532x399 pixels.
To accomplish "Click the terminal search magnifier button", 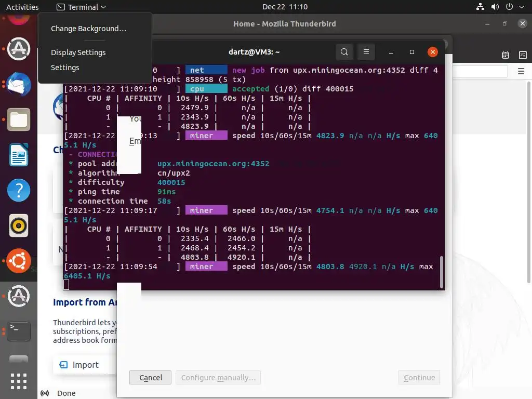I will click(x=344, y=52).
